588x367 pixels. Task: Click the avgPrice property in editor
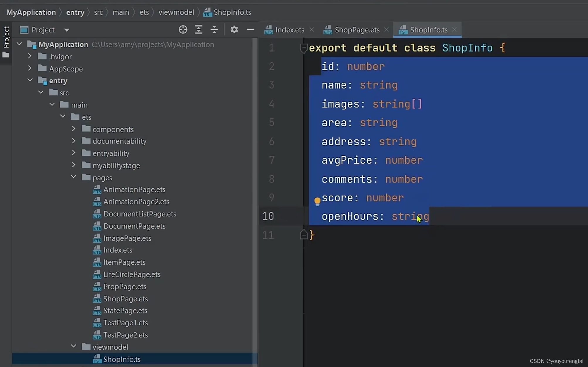346,160
